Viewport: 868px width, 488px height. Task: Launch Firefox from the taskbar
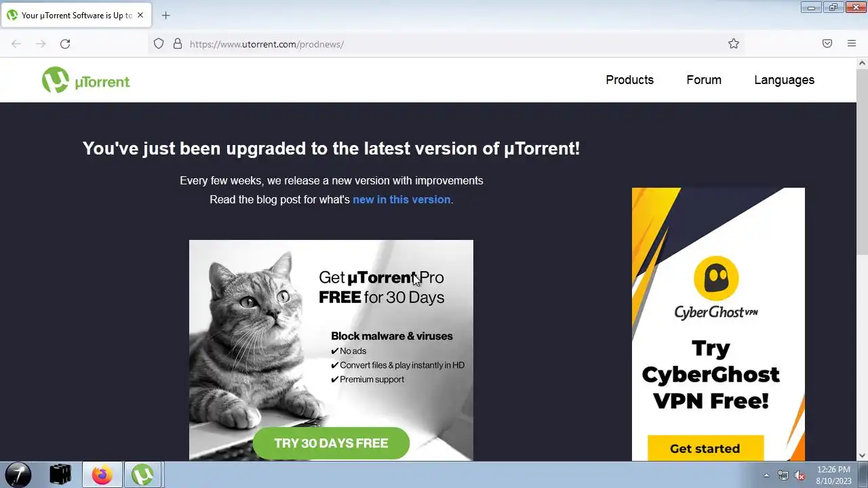[102, 474]
